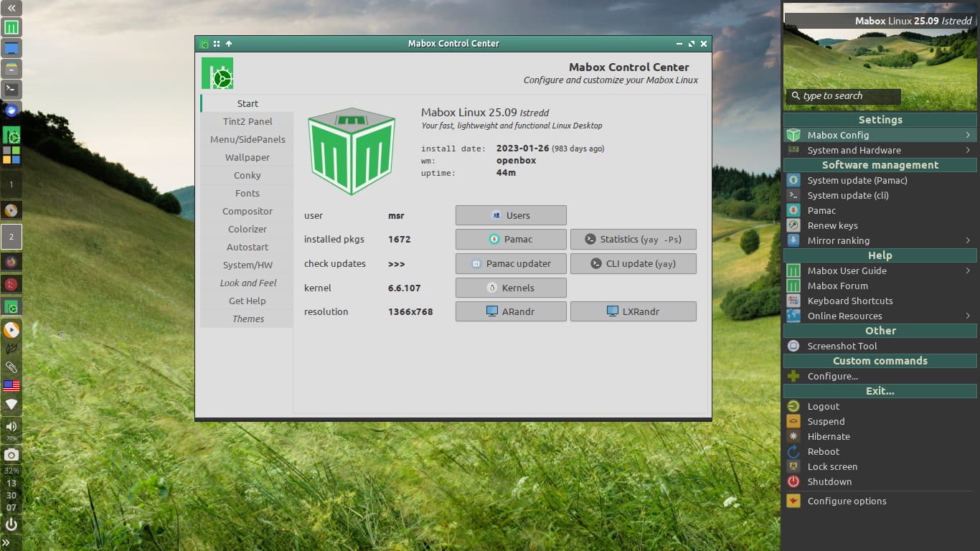The width and height of the screenshot is (980, 551).
Task: Open the ARandr resolution tool
Action: pos(511,311)
